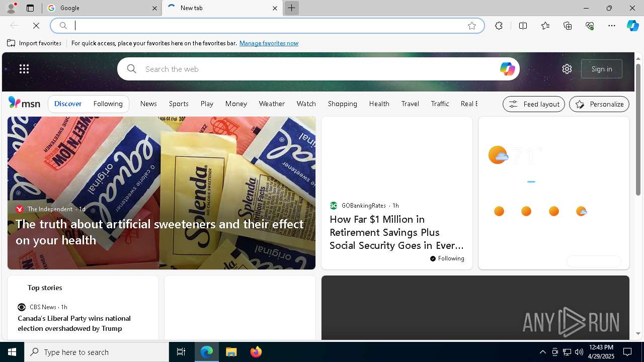Open Manage favorites now link

(269, 43)
